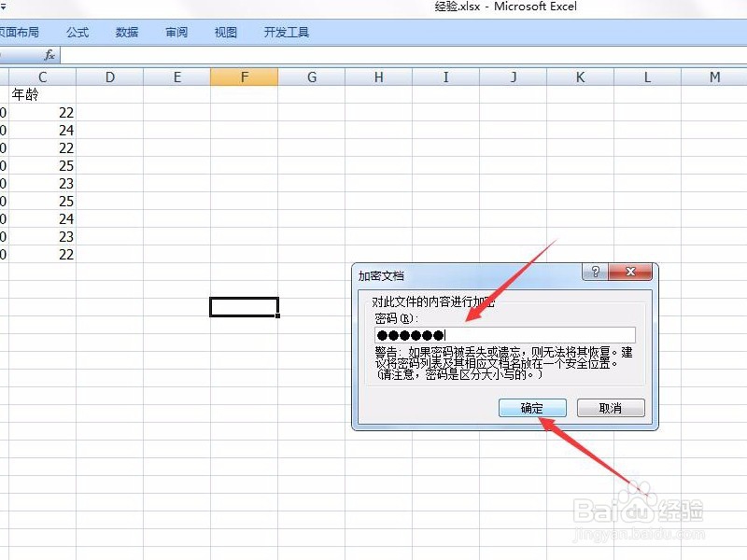Click the Insert Function fx icon
Viewport: 747px width, 560px height.
point(49,54)
